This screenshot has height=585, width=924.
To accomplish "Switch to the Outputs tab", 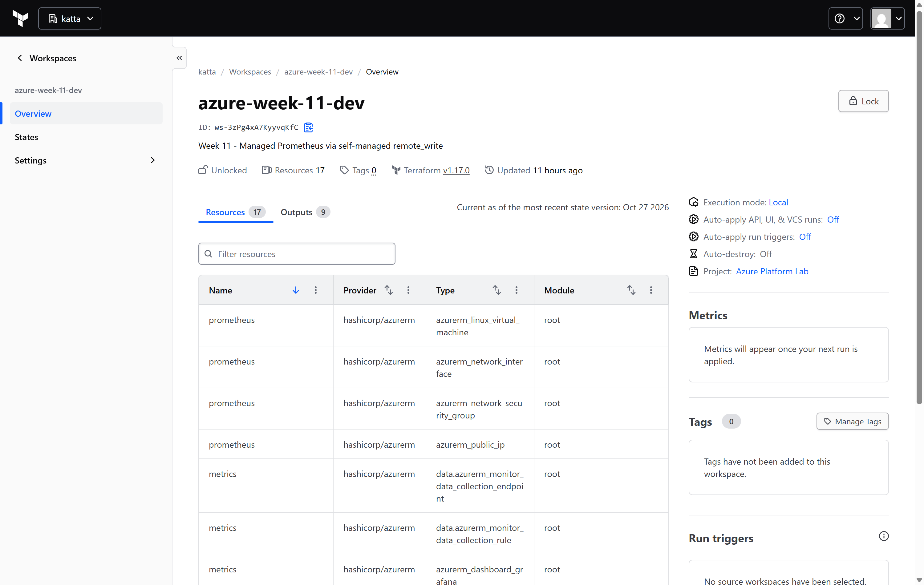I will pyautogui.click(x=305, y=212).
